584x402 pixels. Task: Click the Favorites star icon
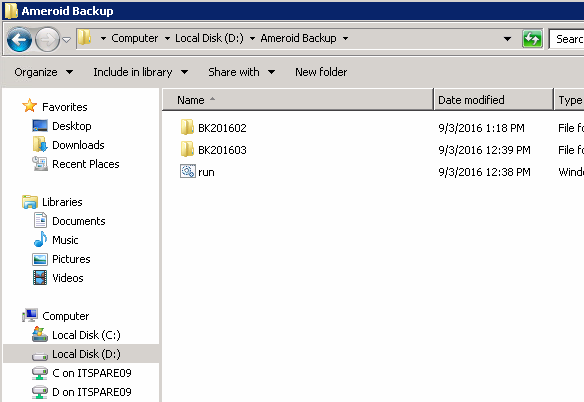coord(29,106)
